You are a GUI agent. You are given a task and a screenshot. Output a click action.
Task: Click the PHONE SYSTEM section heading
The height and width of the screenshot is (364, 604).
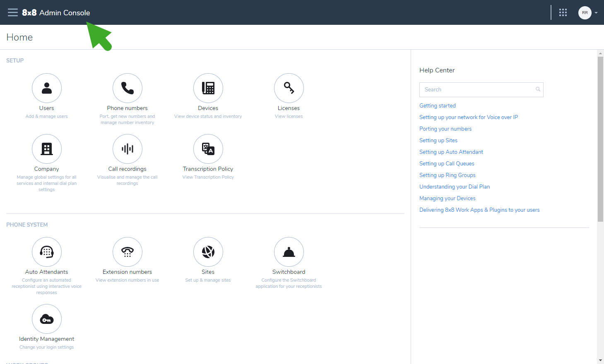(x=27, y=225)
